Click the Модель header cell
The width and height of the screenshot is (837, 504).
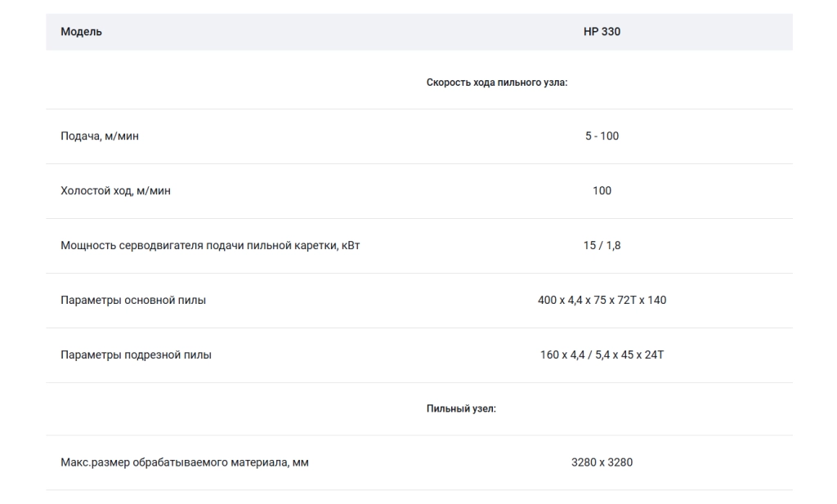pos(81,32)
